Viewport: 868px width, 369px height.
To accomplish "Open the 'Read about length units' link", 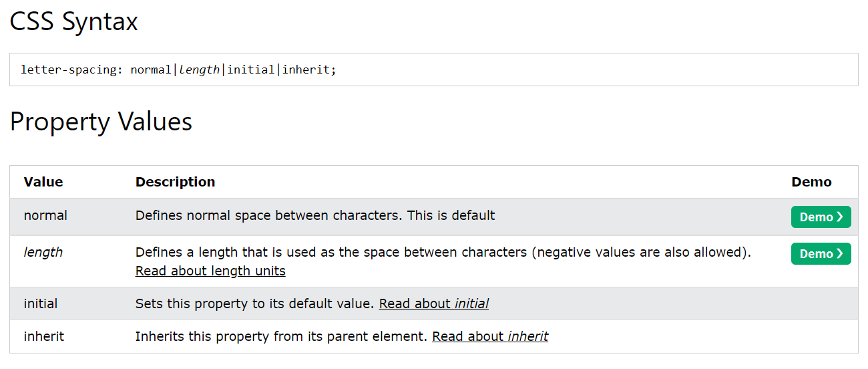I will tap(210, 271).
